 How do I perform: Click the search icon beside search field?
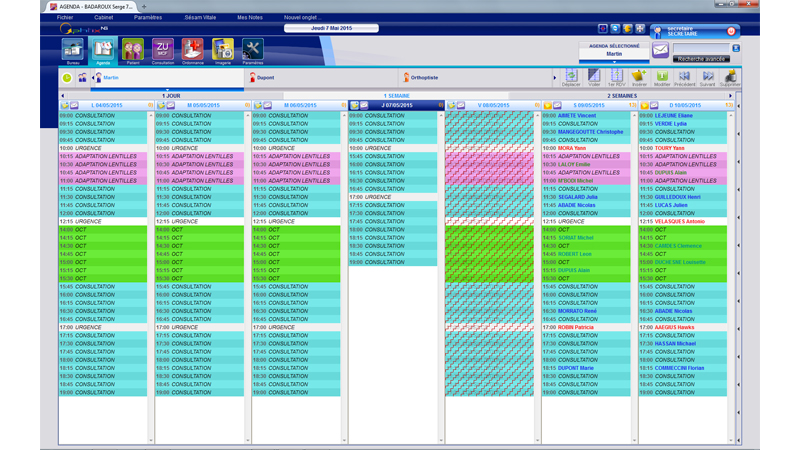coord(736,48)
